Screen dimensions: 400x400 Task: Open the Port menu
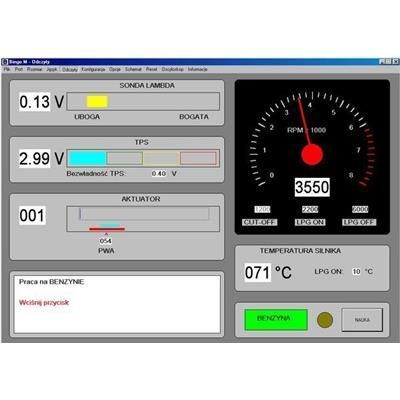pyautogui.click(x=19, y=69)
